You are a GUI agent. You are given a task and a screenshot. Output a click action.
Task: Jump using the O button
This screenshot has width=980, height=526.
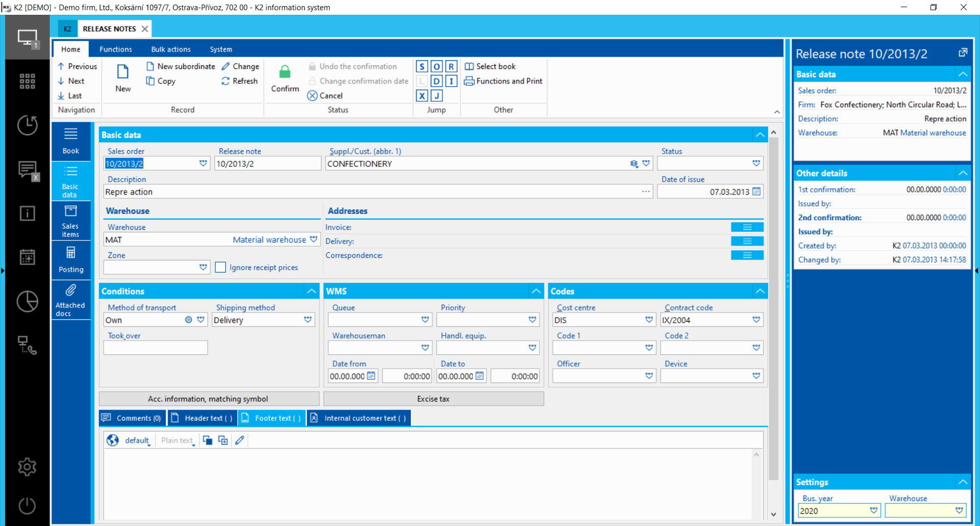click(x=436, y=66)
